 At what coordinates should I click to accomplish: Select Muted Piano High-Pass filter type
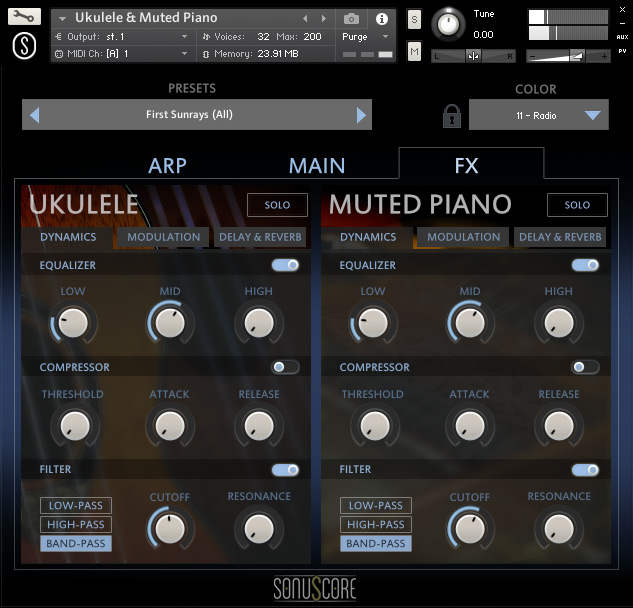(x=376, y=524)
